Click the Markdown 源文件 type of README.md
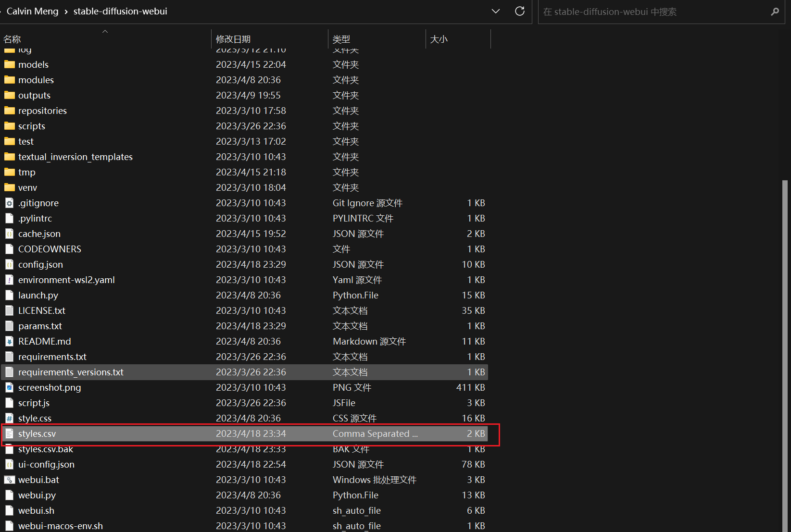Image resolution: width=791 pixels, height=532 pixels. tap(369, 341)
